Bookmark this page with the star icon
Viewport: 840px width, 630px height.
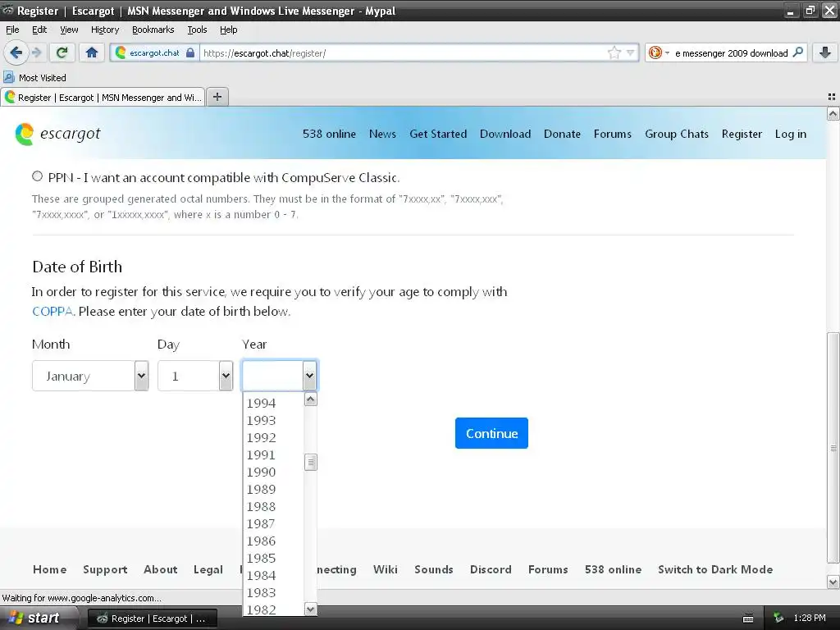(x=614, y=52)
